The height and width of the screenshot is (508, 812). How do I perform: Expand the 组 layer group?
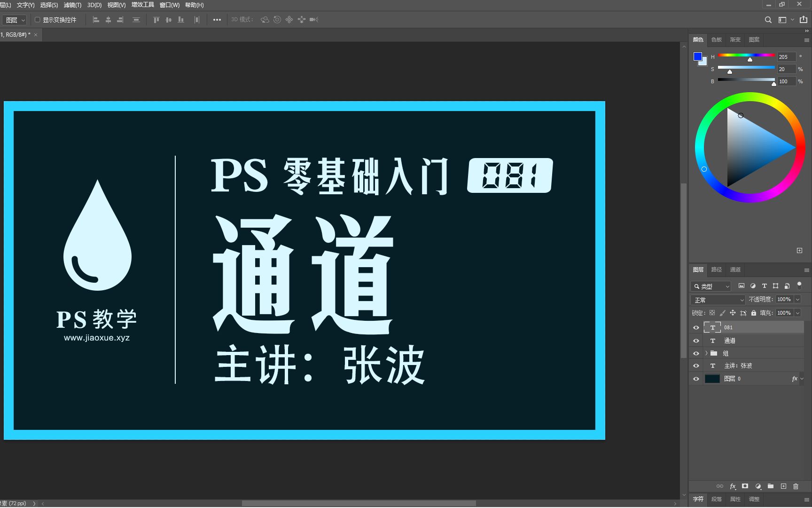coord(706,353)
